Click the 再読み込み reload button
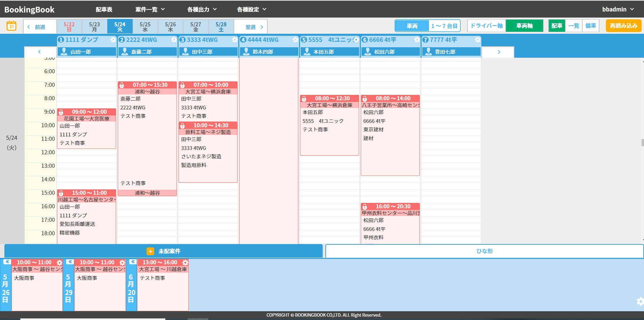 623,25
